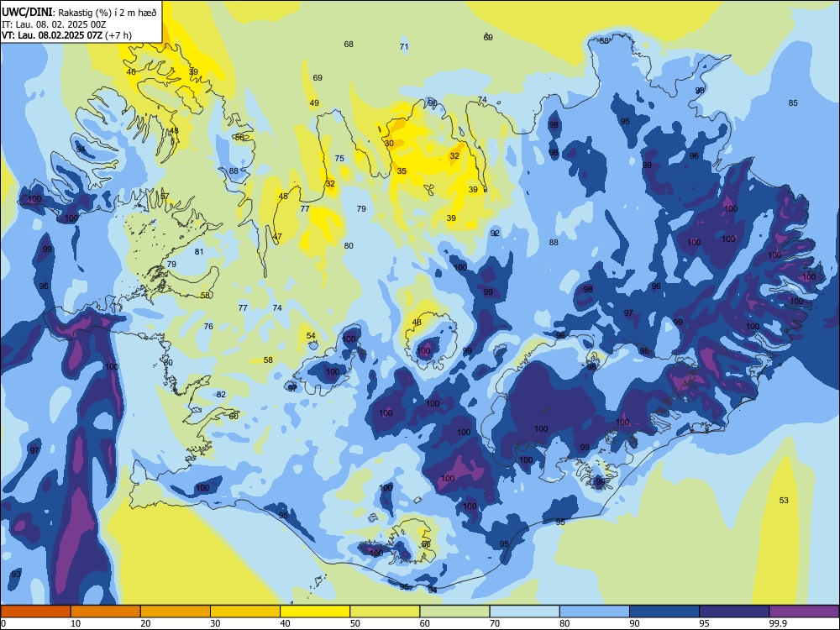
Task: Click the humidity value 76 on the map
Action: point(208,326)
